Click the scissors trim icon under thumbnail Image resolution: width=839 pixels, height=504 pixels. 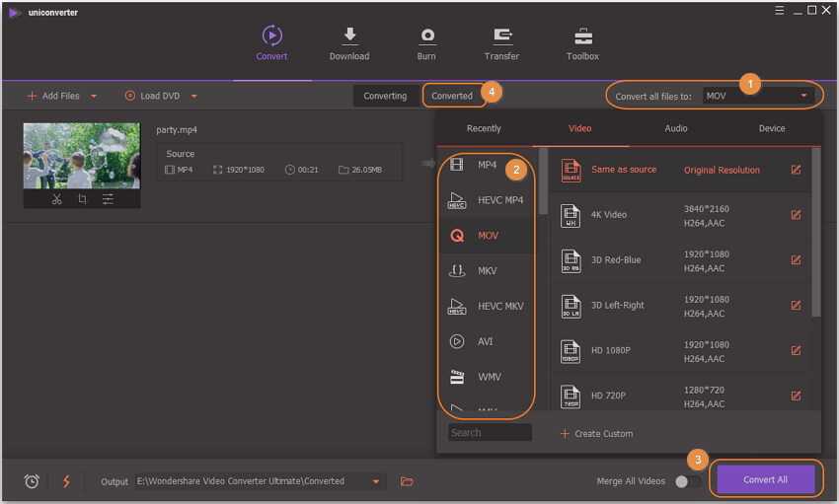coord(56,199)
